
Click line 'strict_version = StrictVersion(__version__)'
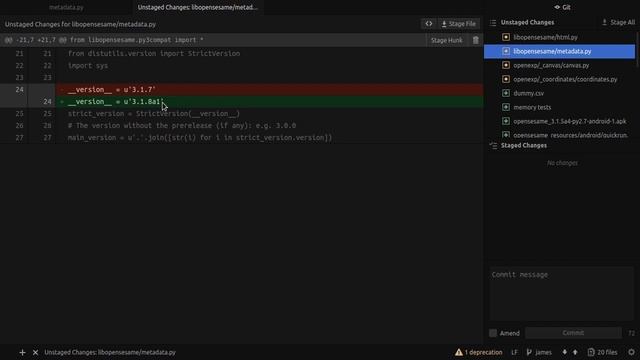pyautogui.click(x=154, y=113)
